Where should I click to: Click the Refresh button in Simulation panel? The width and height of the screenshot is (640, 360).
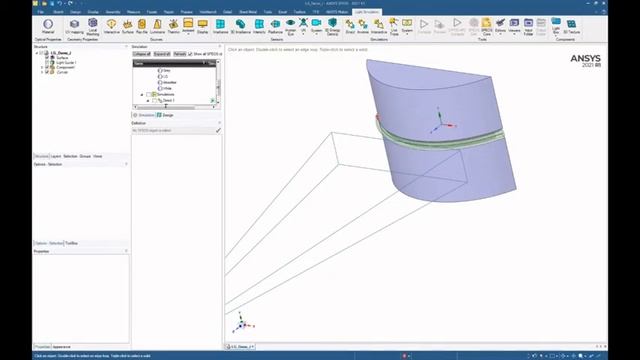pos(180,54)
